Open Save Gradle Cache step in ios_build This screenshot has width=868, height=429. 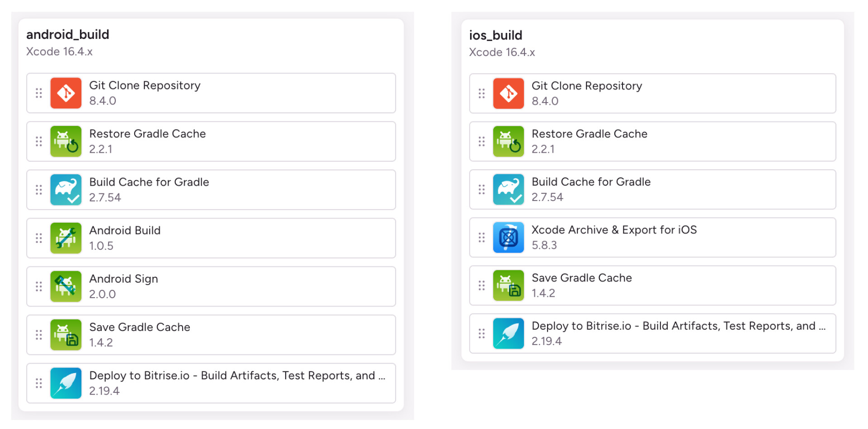tap(581, 278)
